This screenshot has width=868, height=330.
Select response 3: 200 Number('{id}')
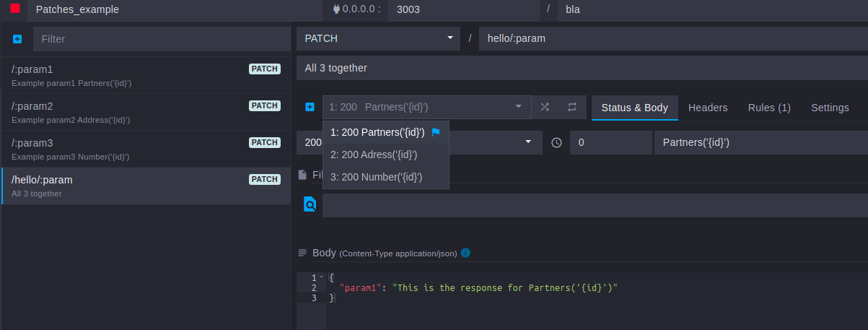386,177
